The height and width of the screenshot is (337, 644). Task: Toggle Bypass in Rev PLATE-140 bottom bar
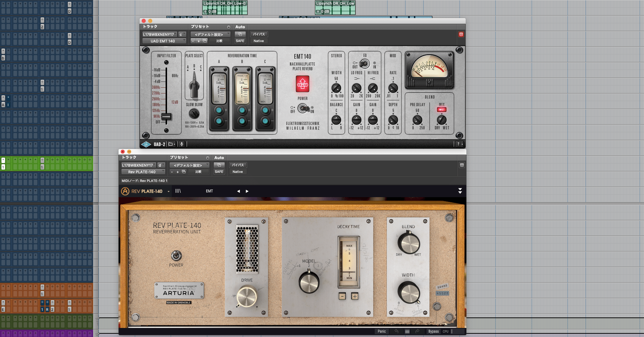tap(433, 331)
